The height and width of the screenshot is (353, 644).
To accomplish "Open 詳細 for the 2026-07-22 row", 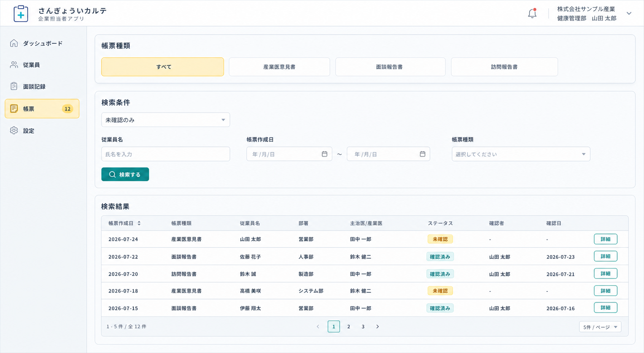I will (x=606, y=256).
